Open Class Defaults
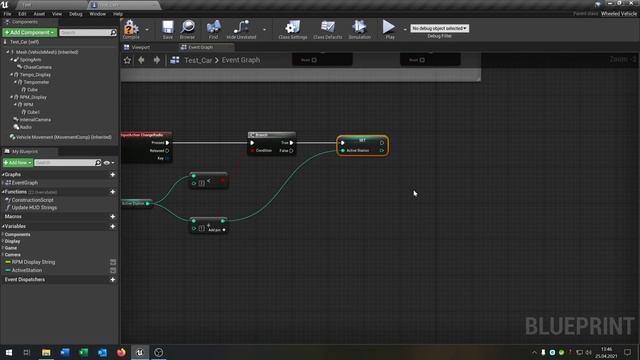Screen dimensions: 640x360 click(x=328, y=29)
